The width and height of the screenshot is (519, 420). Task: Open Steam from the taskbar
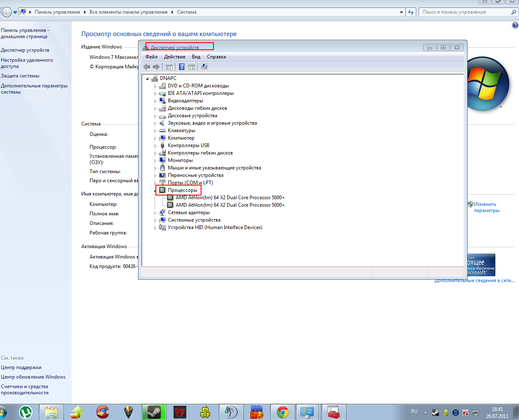[154, 412]
